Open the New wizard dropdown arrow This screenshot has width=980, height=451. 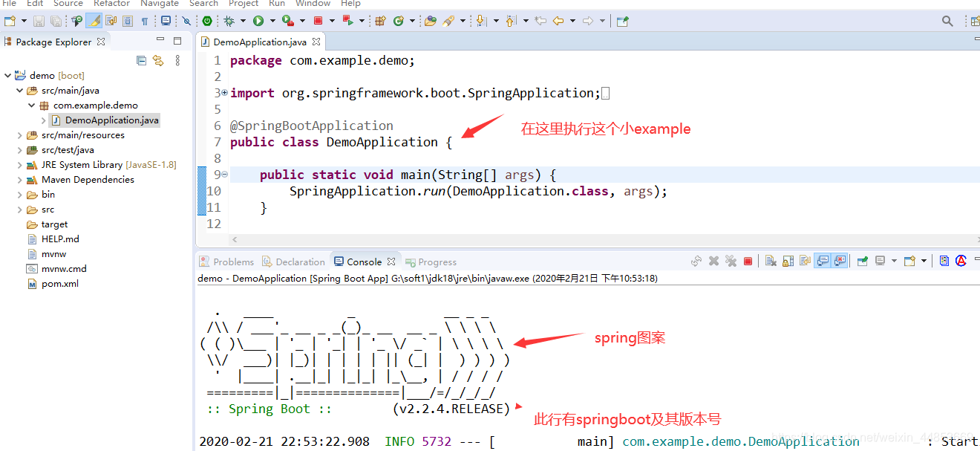click(24, 21)
